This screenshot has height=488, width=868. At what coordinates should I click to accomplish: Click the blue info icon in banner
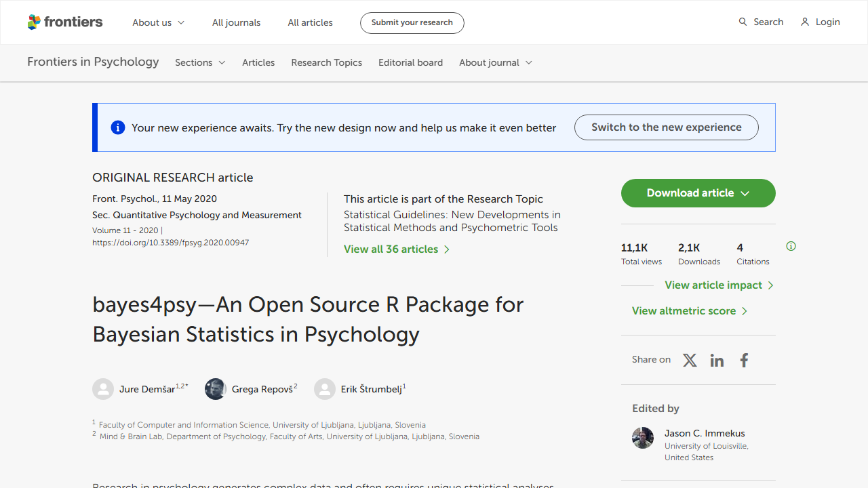point(118,127)
